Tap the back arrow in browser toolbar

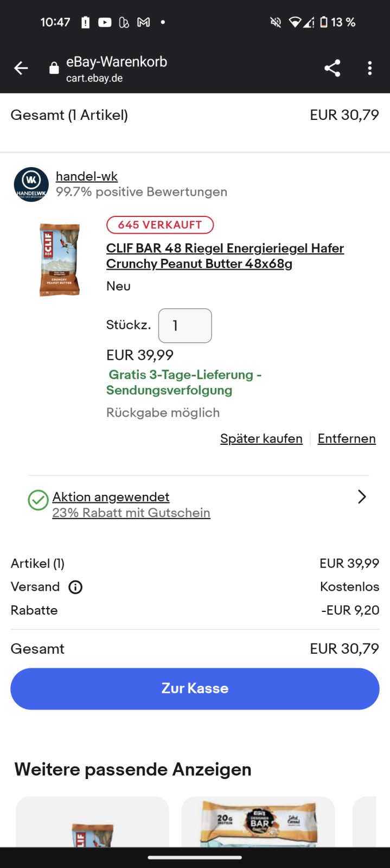tap(21, 68)
